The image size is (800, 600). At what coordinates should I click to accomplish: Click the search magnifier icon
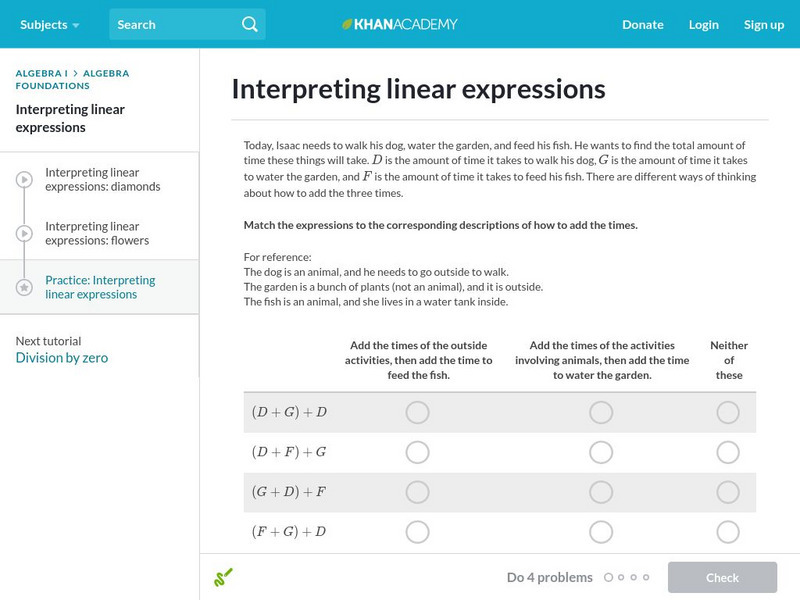click(x=249, y=23)
